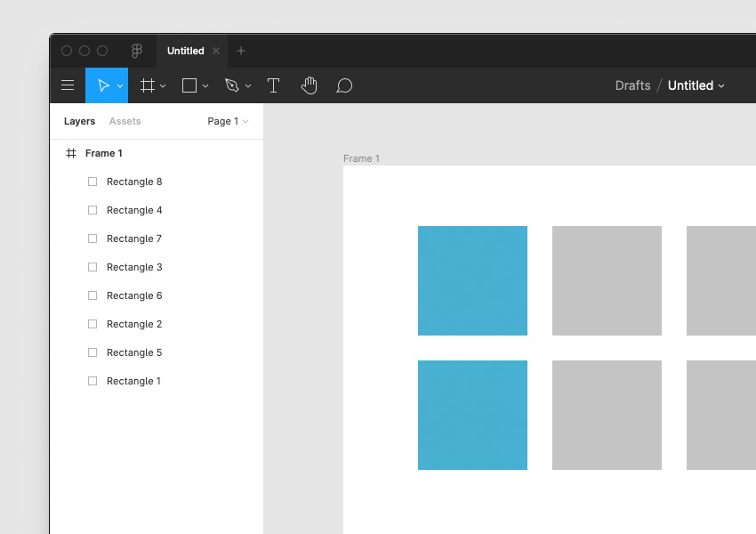Open the main Figma menu

(68, 85)
